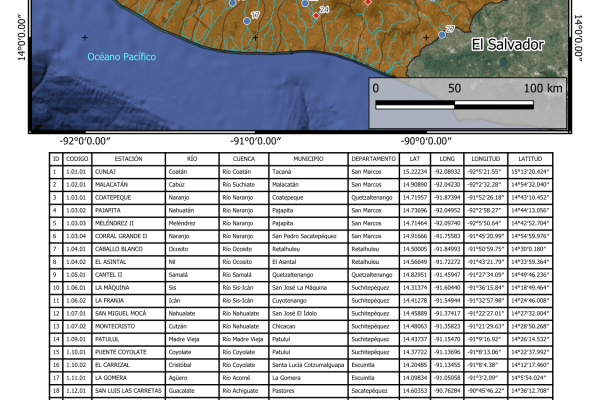Viewport: 600px width, 400px height.
Task: Click the Tacaná municipality cell
Action: [308, 172]
